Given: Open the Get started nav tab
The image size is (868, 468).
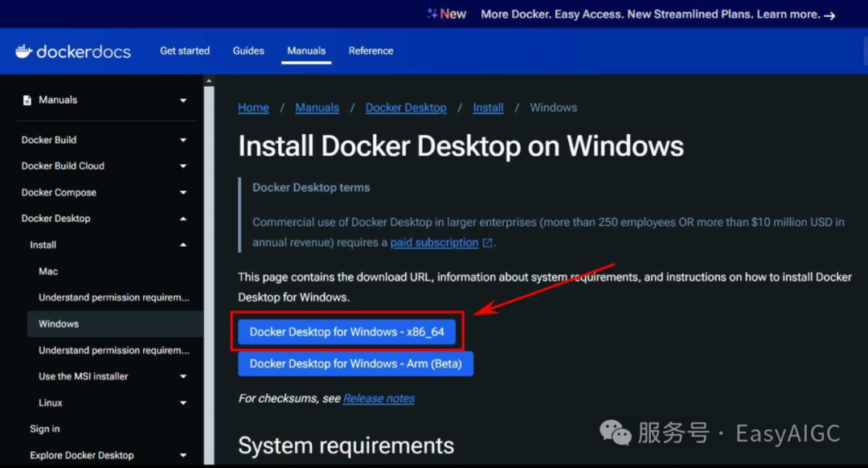Looking at the screenshot, I should (185, 51).
